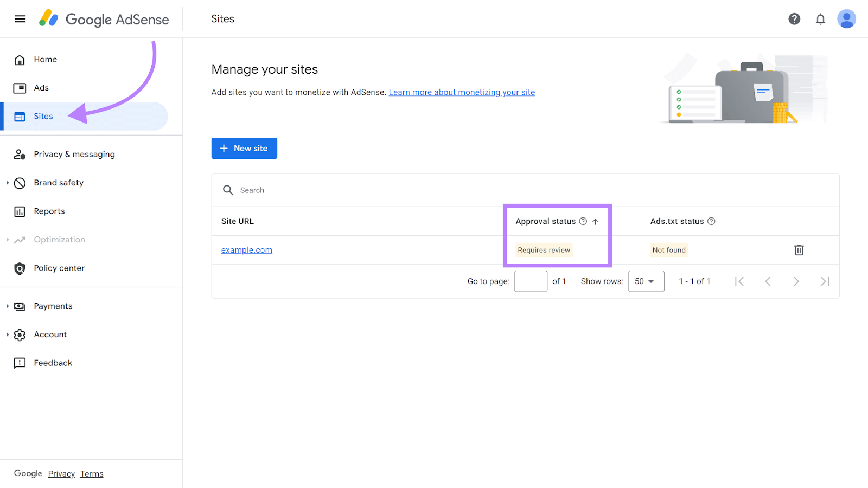Open Privacy & messaging menu item

click(74, 154)
